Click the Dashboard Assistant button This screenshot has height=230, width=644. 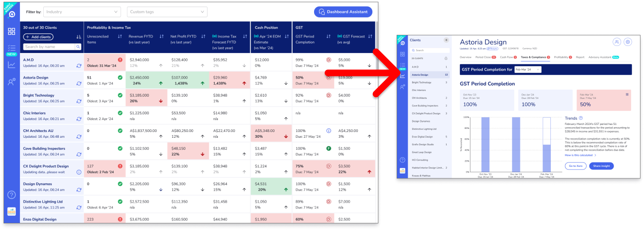click(343, 12)
